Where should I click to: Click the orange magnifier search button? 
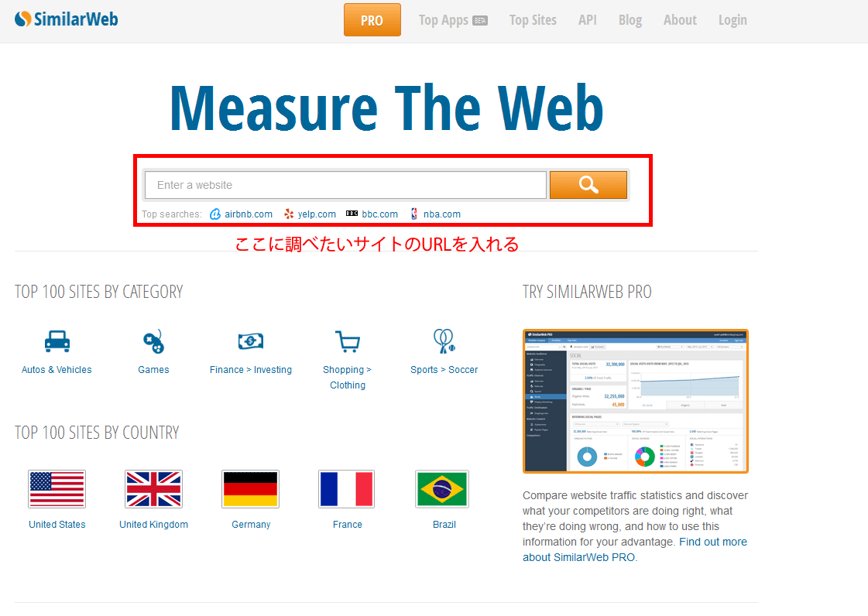point(588,185)
